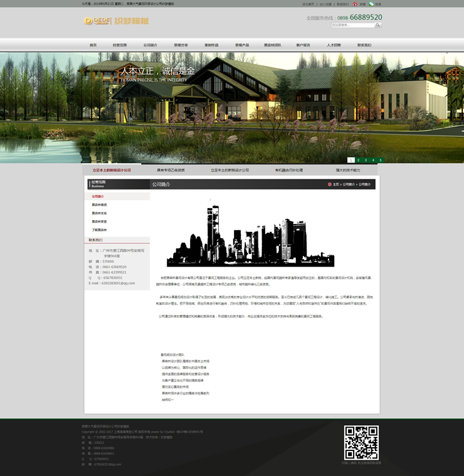This screenshot has width=464, height=476.
Task: Click the red breadcrumb home icon
Action: pyautogui.click(x=330, y=184)
